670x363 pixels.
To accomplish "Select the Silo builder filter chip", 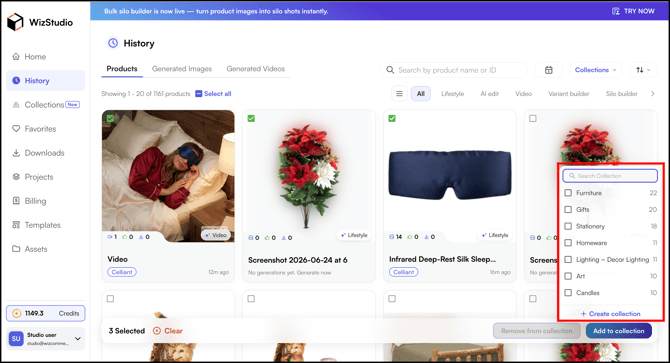I will [x=621, y=94].
